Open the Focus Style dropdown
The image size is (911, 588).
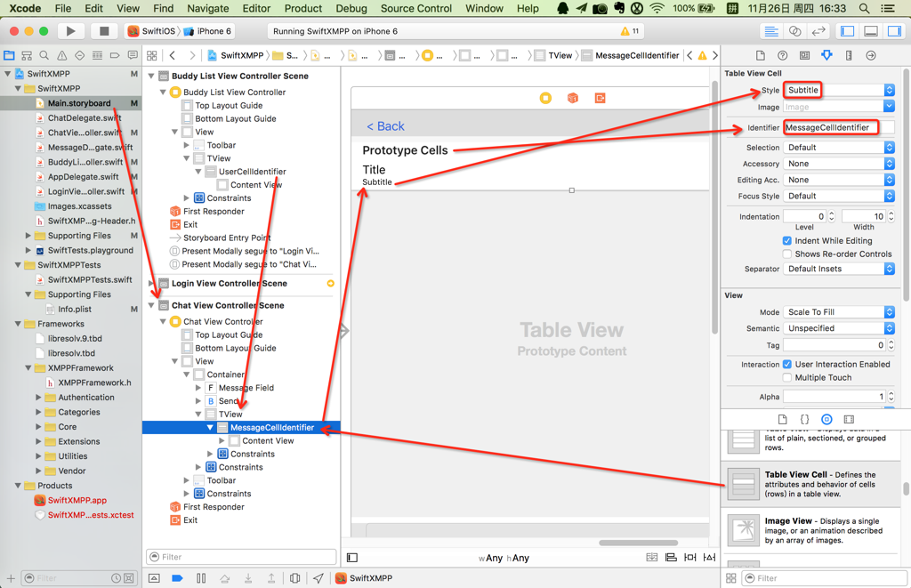pos(839,197)
